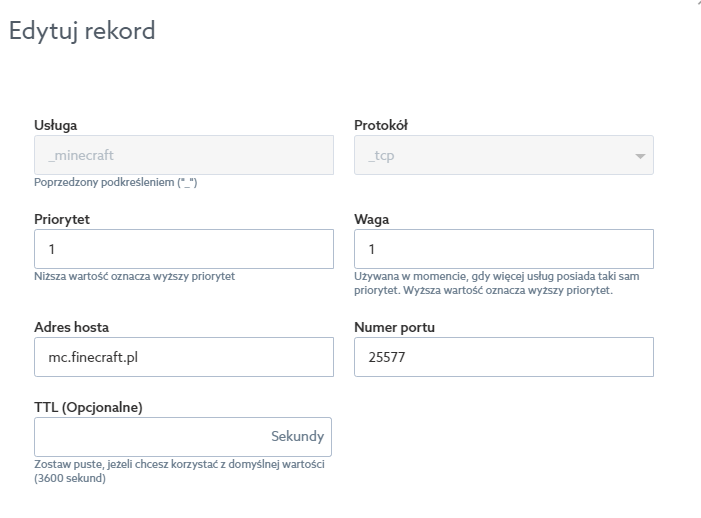Click the Niższa wartość priority hint
Image resolution: width=701 pixels, height=518 pixels.
135,276
